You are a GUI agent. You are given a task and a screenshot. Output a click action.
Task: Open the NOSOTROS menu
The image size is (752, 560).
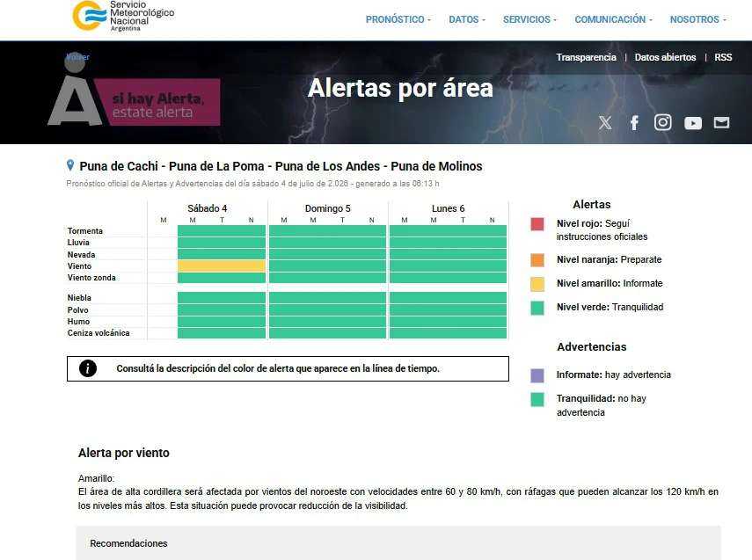(698, 19)
